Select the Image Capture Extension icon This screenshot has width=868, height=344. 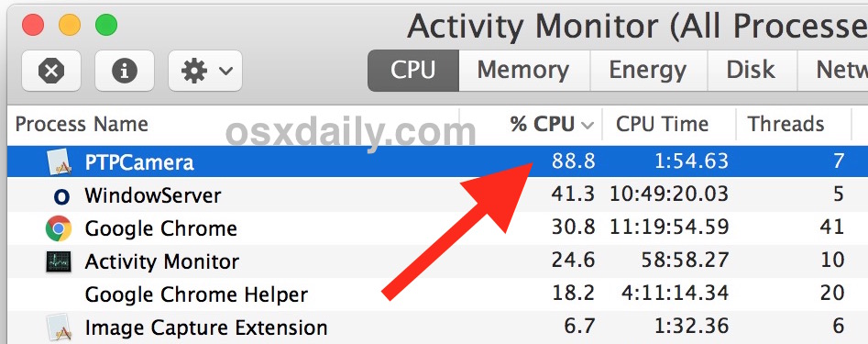pyautogui.click(x=59, y=327)
